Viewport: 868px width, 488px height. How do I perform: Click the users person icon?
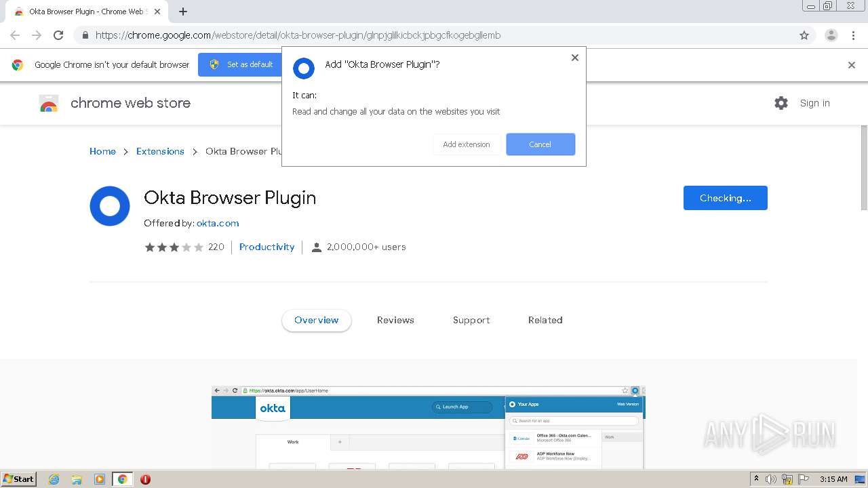pos(316,247)
